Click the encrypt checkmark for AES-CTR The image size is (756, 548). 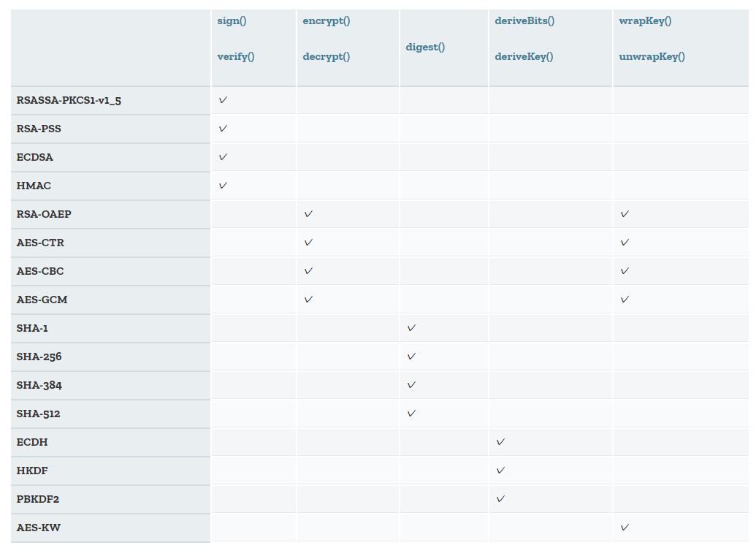click(x=308, y=242)
